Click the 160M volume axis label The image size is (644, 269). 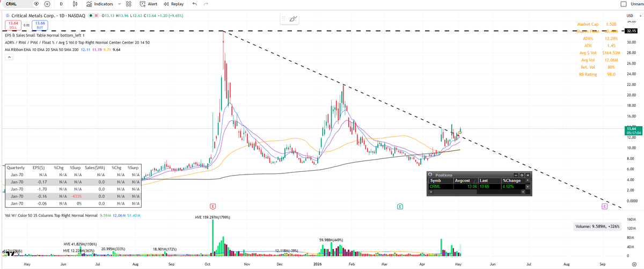[x=631, y=220]
